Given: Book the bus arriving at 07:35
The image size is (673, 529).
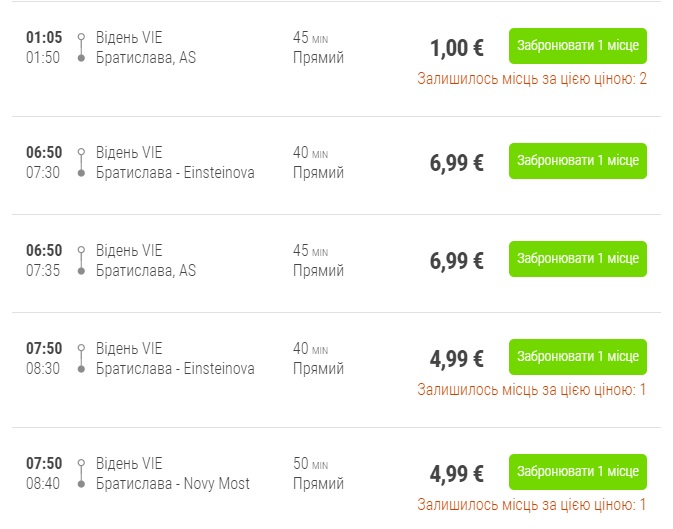Looking at the screenshot, I should pos(577,259).
